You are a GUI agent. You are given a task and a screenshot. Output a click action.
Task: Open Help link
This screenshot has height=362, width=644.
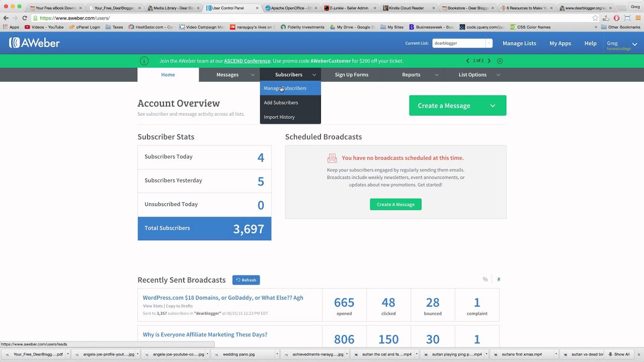(x=590, y=43)
